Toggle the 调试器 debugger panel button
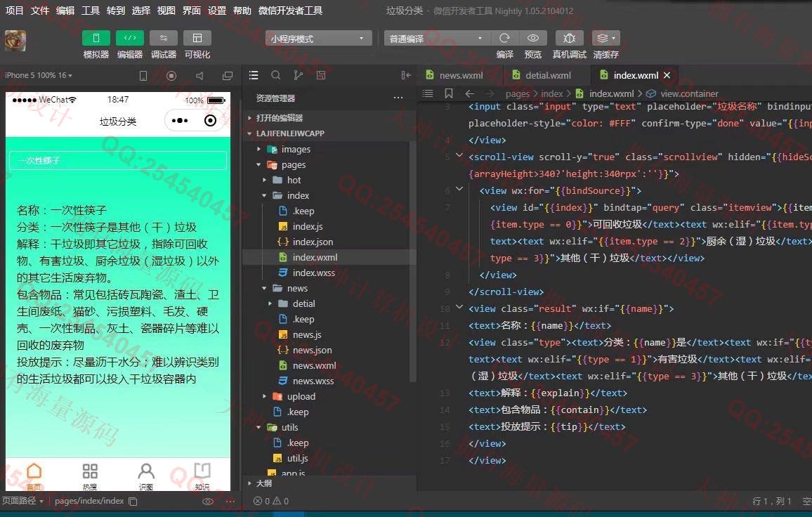Screen dimensions: 812x517 click(164, 39)
